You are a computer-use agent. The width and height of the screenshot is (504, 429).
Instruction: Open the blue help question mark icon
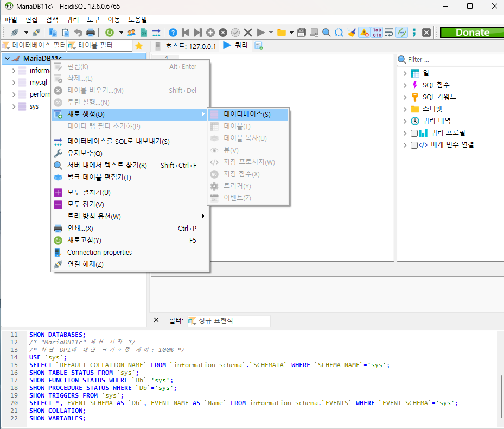[x=173, y=33]
